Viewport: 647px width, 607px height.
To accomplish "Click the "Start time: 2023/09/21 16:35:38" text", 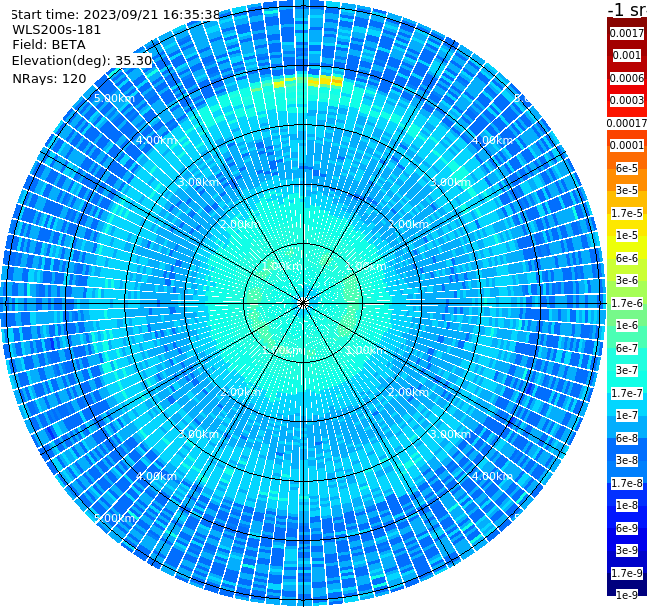I will [x=115, y=15].
